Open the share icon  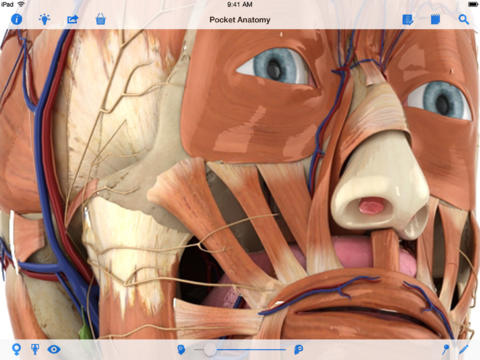[x=72, y=19]
